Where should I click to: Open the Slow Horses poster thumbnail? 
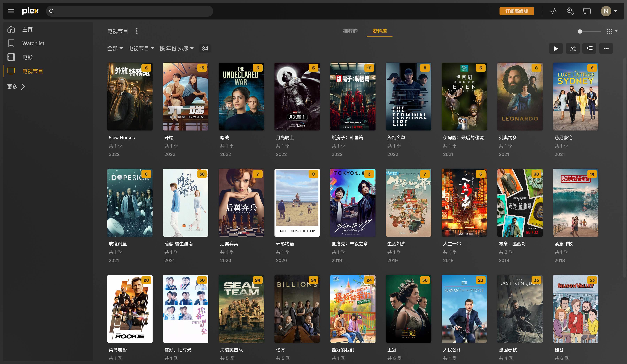(x=130, y=96)
